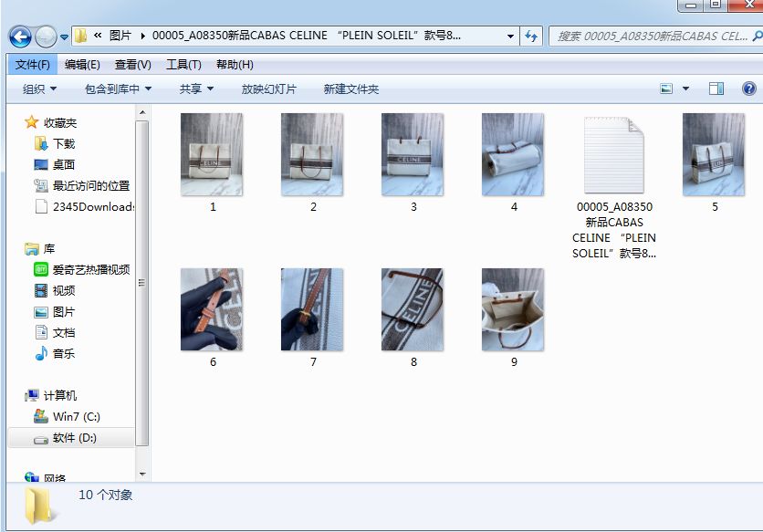
Task: Open the 查看(V) menu
Action: click(x=133, y=65)
